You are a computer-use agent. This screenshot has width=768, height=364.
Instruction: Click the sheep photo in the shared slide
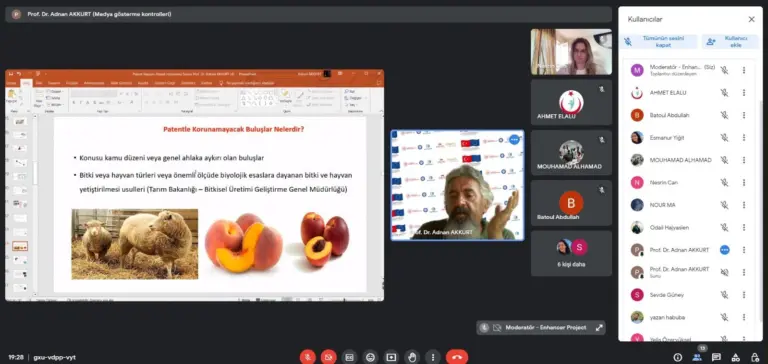point(135,244)
